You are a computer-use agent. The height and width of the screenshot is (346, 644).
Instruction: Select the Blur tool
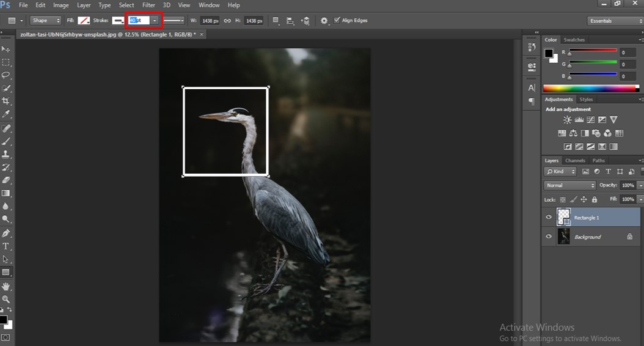coord(5,206)
